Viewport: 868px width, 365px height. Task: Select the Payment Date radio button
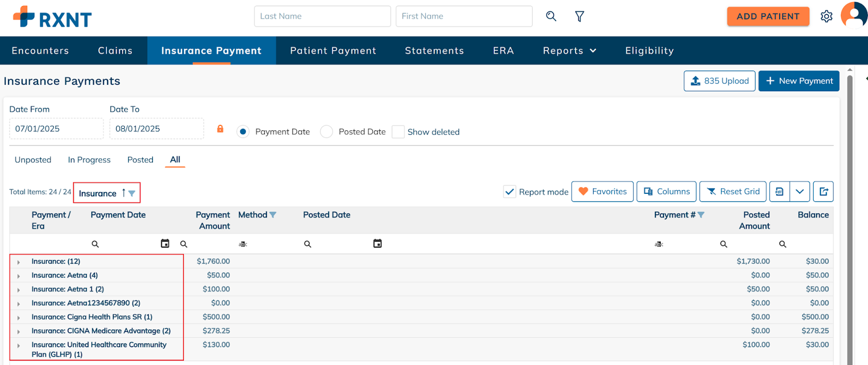243,132
